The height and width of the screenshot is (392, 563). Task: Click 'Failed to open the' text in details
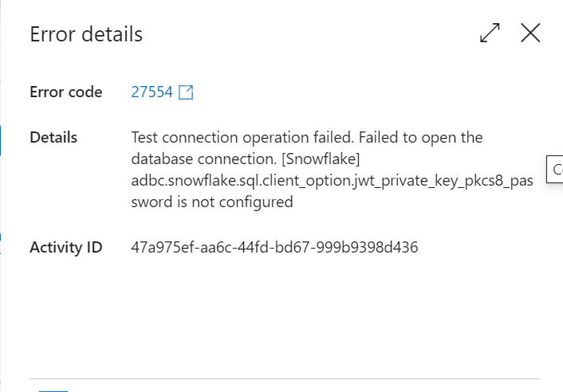[420, 137]
